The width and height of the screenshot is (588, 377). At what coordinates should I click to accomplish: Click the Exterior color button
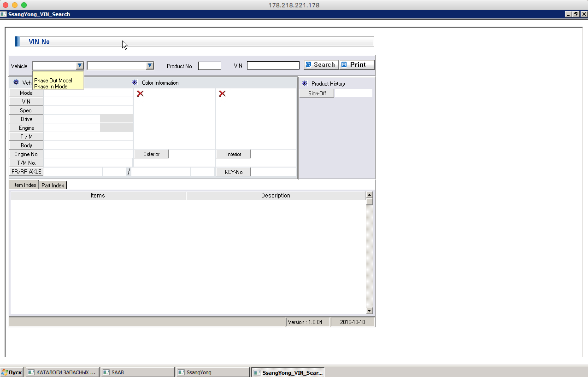pos(151,154)
